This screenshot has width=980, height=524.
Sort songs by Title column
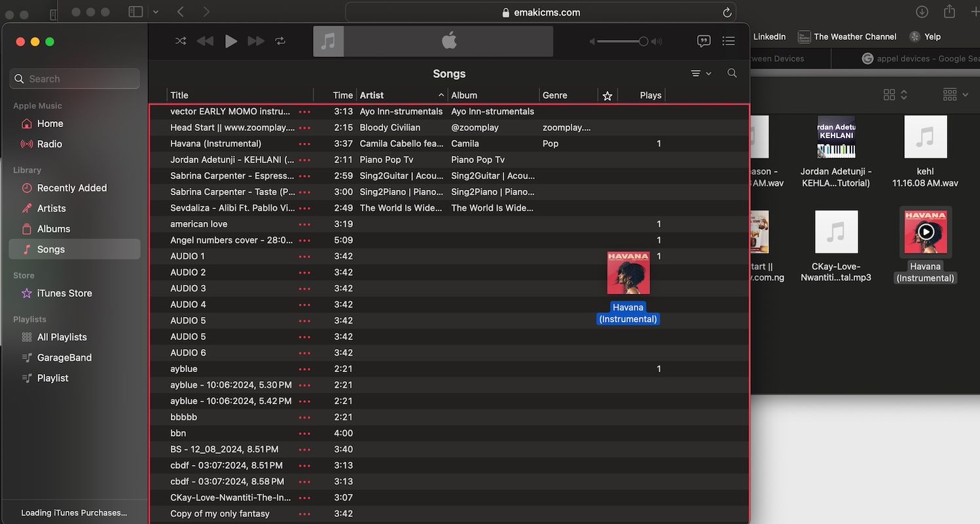click(x=240, y=95)
